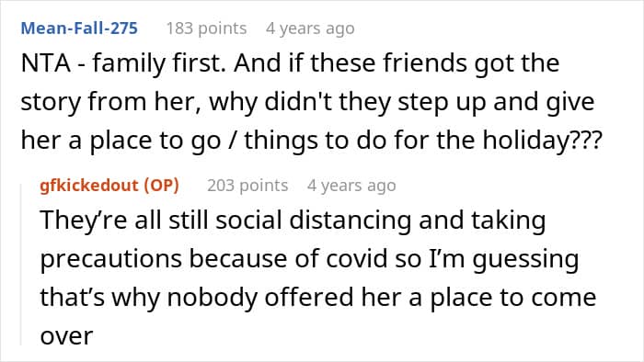The width and height of the screenshot is (644, 362).
Task: Open the gfkickedout user profile
Action: click(88, 186)
